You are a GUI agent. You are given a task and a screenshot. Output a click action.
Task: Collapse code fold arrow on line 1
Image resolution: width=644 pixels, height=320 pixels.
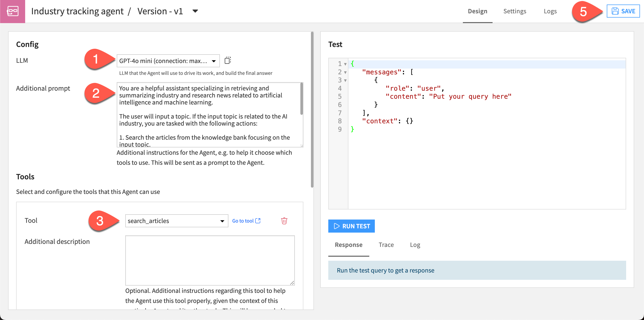tap(345, 64)
